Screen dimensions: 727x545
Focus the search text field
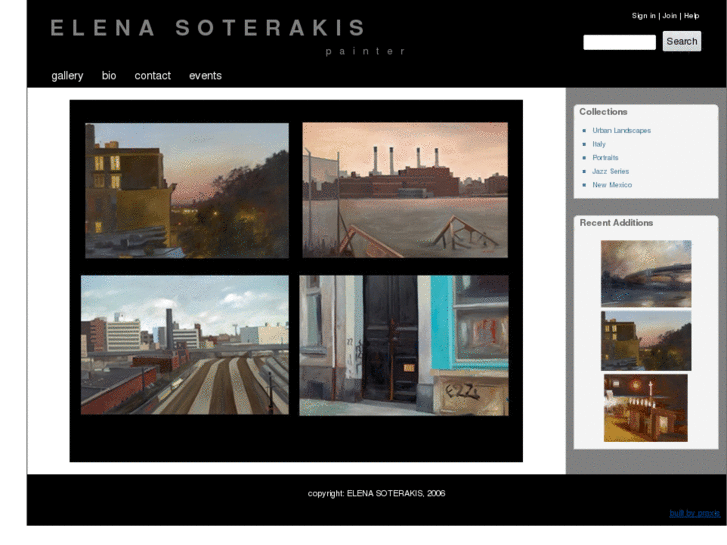pos(619,42)
